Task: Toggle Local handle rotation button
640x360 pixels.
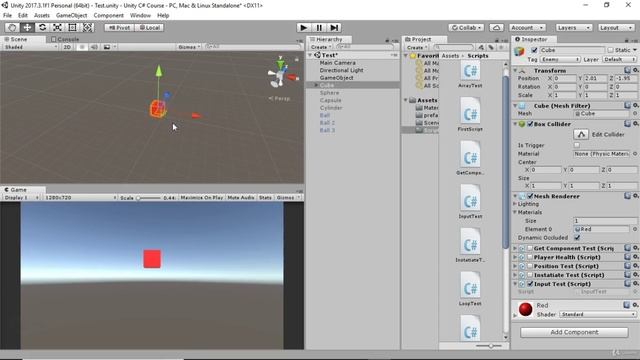Action: (149, 28)
